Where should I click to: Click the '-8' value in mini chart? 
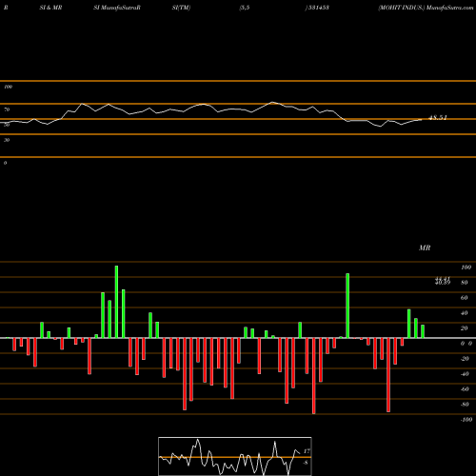coord(306,463)
